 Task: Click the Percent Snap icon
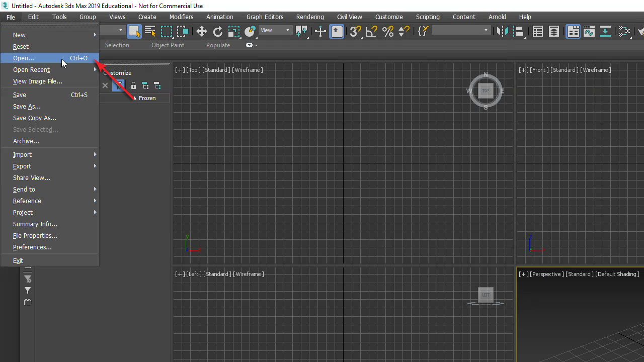tap(388, 32)
